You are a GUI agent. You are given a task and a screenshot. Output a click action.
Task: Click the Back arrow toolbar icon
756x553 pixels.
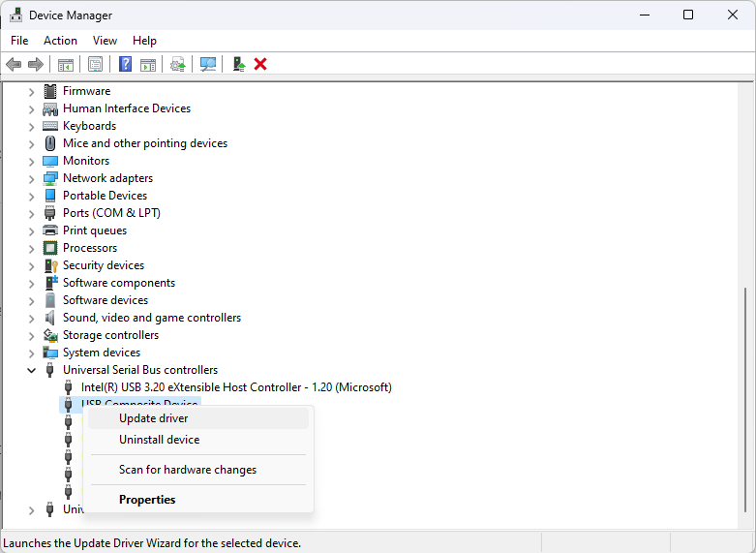click(14, 64)
